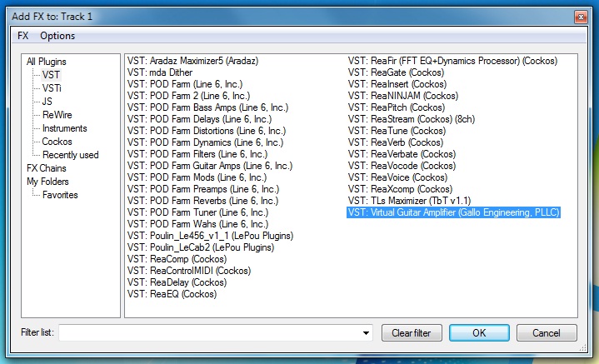Image resolution: width=599 pixels, height=364 pixels.
Task: Select VST: ReaPitch (Cockos)
Action: 397,107
